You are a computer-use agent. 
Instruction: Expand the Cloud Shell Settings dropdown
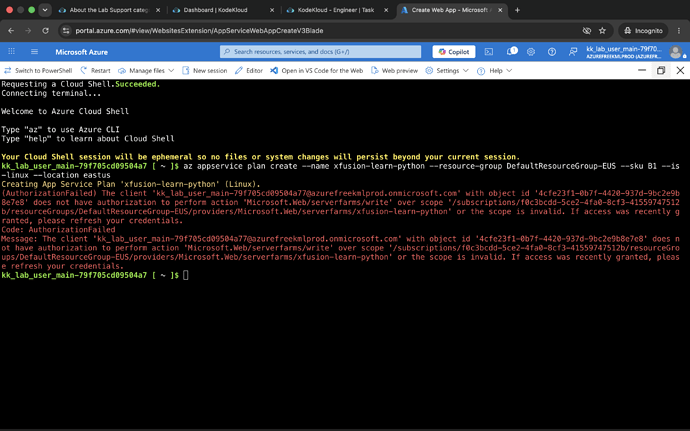click(x=447, y=70)
